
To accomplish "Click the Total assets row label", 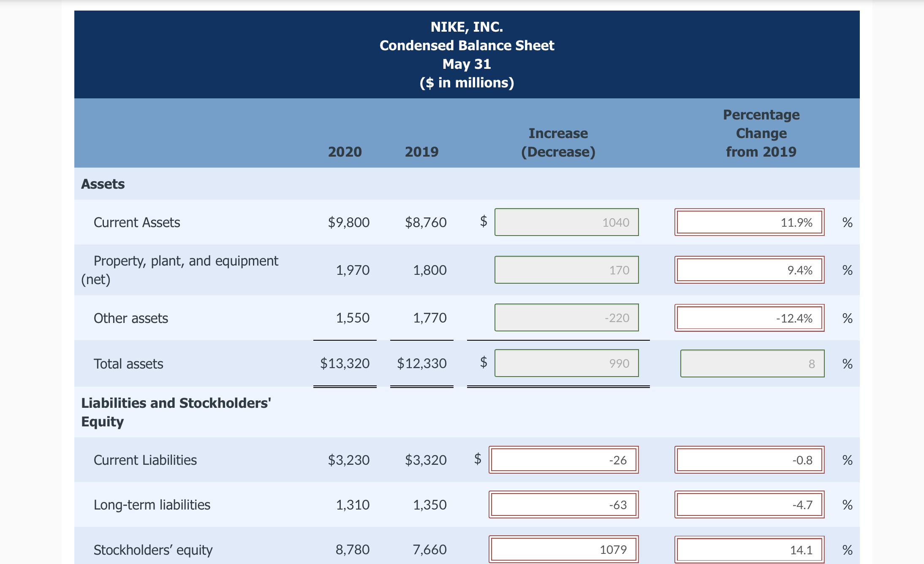I will tap(128, 363).
